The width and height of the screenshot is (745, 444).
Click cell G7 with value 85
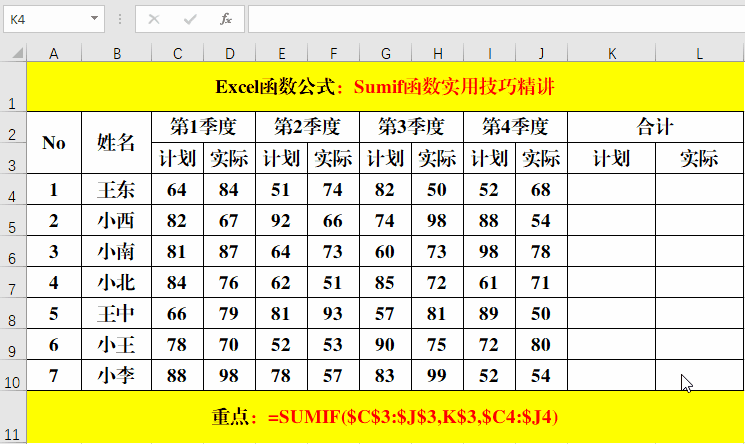386,282
